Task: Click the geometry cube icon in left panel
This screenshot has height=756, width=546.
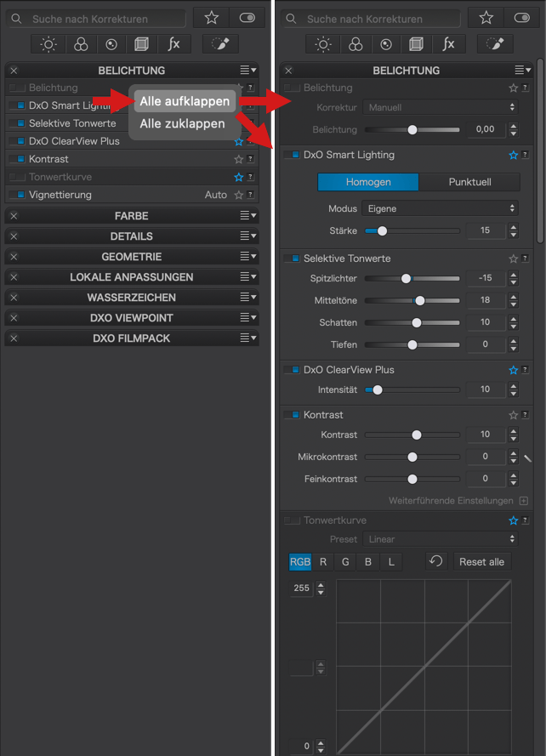Action: pyautogui.click(x=141, y=44)
